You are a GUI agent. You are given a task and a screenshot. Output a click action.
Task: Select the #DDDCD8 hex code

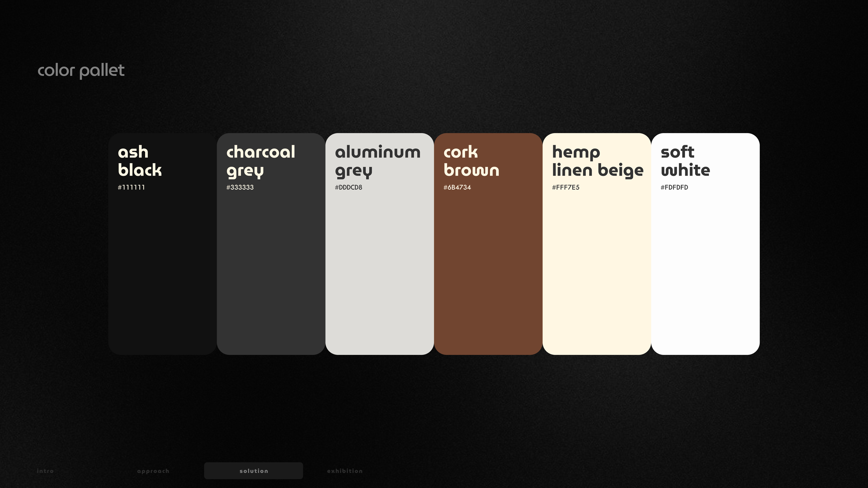click(x=348, y=187)
